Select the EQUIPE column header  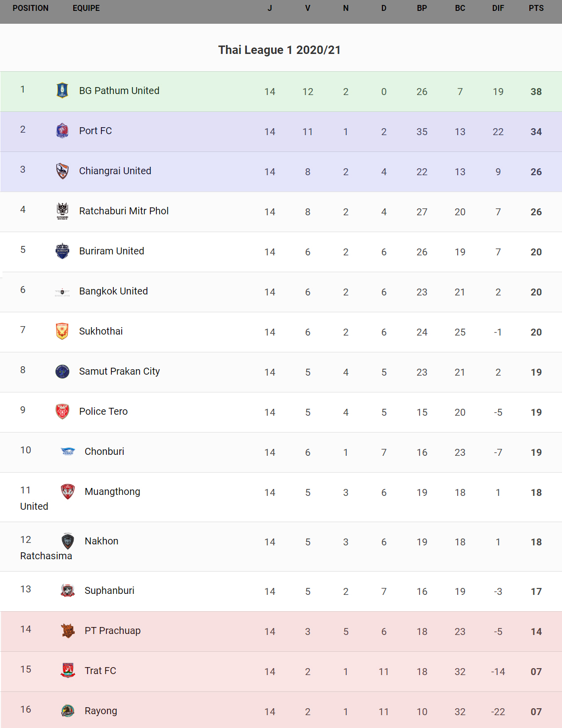pyautogui.click(x=86, y=8)
